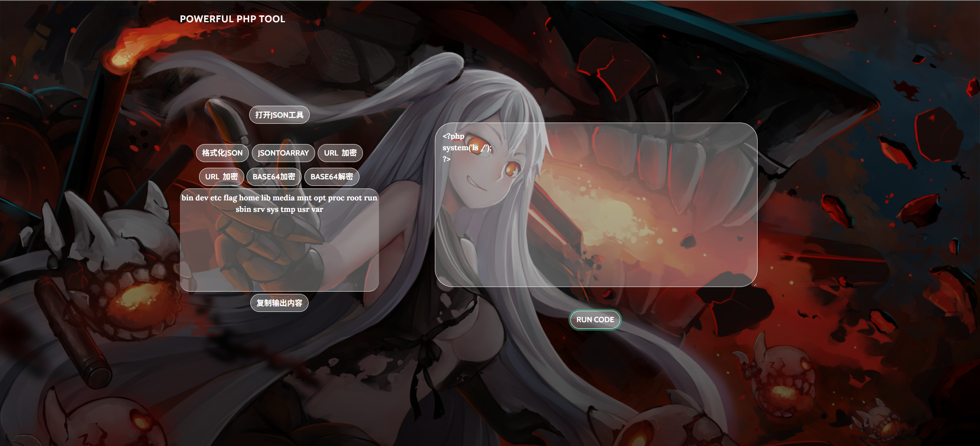Place cursor on the ?> closing tag

coord(446,159)
